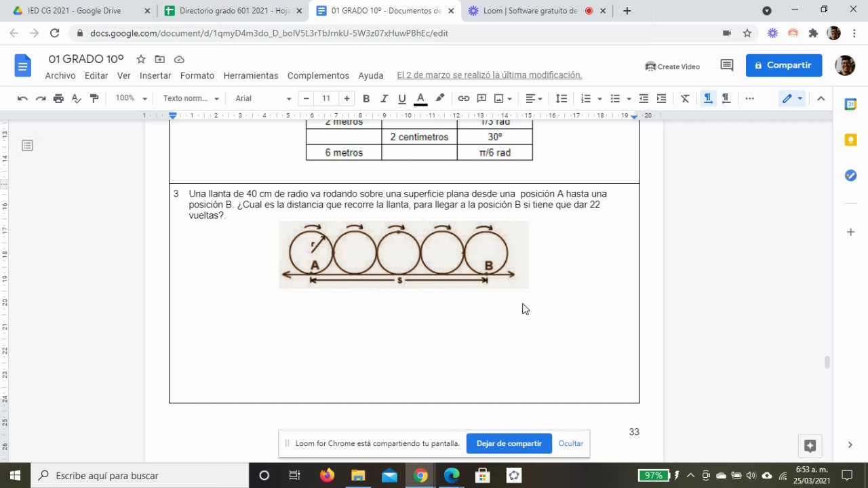Open comment history icon near Compartir
The image size is (868, 488).
(x=727, y=65)
